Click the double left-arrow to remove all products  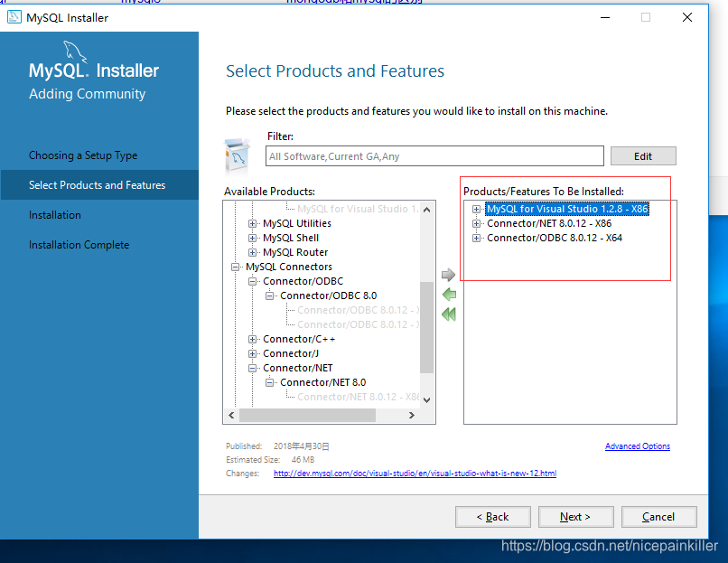point(448,314)
